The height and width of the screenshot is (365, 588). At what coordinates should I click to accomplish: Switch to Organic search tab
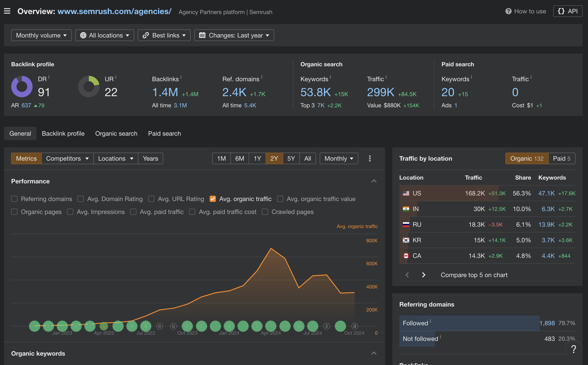pyautogui.click(x=116, y=134)
